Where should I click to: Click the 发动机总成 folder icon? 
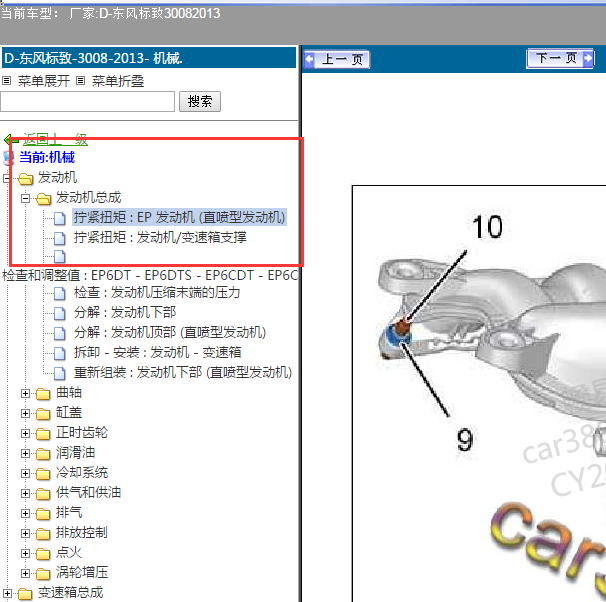point(44,199)
